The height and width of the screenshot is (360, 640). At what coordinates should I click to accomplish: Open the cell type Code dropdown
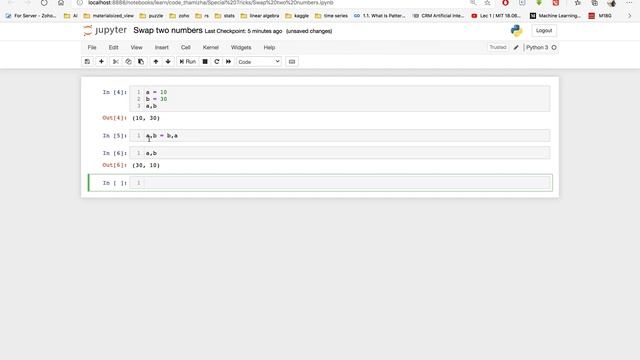point(259,62)
